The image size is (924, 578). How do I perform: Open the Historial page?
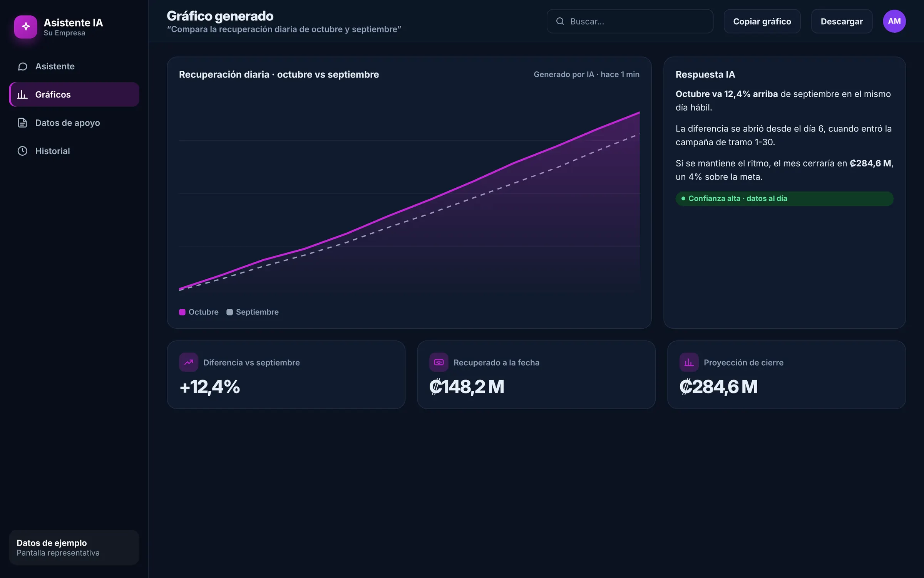(74, 151)
